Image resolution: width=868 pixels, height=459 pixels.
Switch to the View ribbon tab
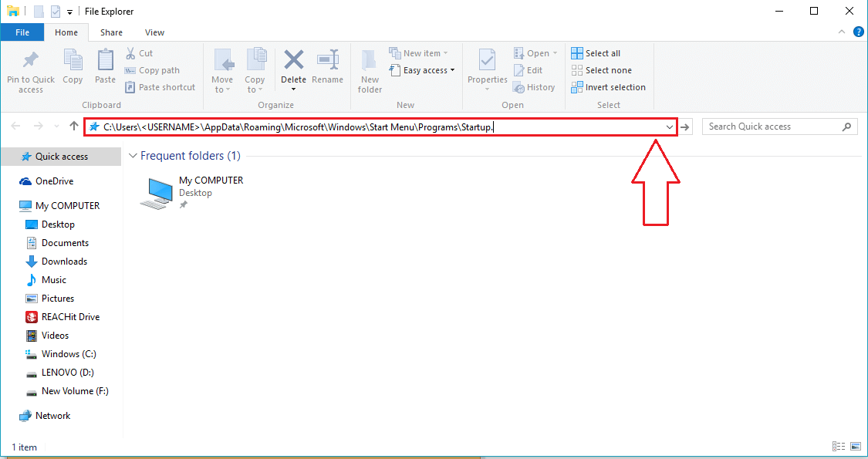click(x=154, y=32)
